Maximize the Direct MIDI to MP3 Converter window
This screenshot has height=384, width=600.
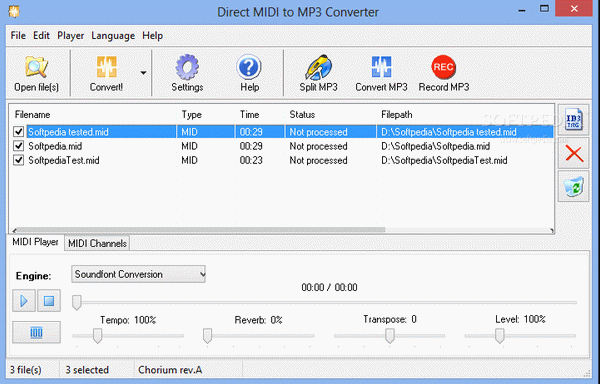point(545,8)
